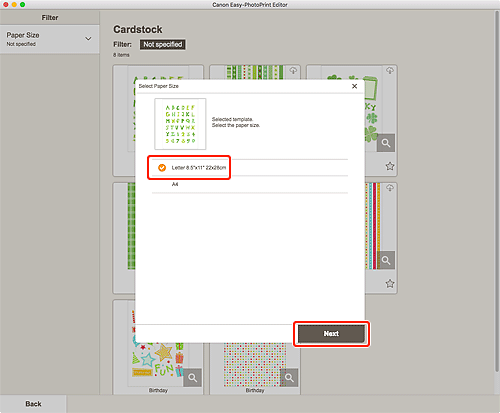Viewport: 500px width, 413px height.
Task: Go Back using the bottom-left button
Action: coord(33,404)
